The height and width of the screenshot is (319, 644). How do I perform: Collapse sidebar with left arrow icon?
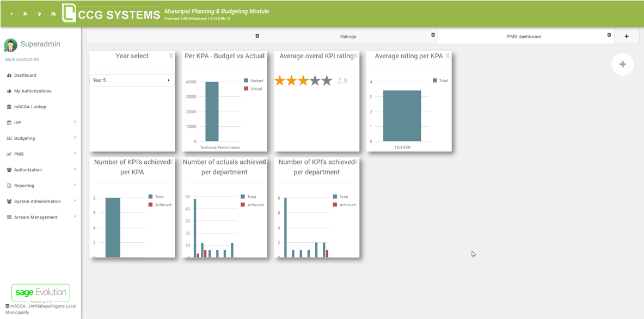[11, 14]
